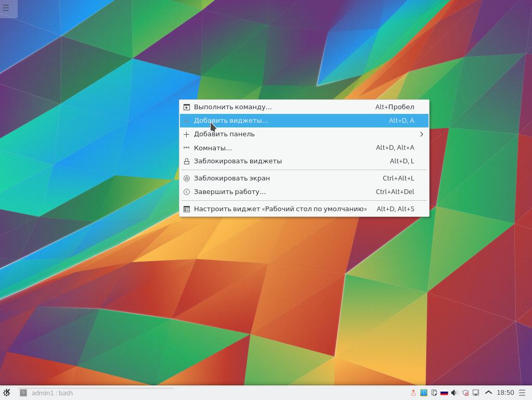Screen dimensions: 532x400
Task: Open the KDE application launcher
Action: pos(7,393)
